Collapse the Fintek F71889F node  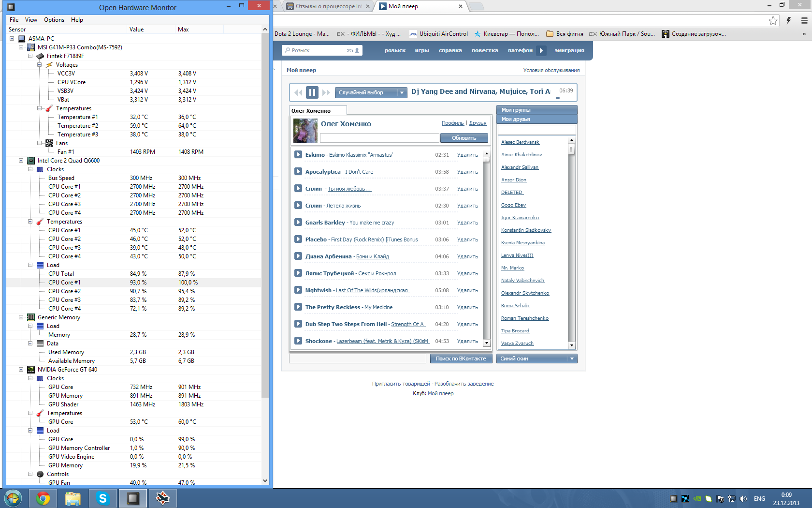coord(30,56)
